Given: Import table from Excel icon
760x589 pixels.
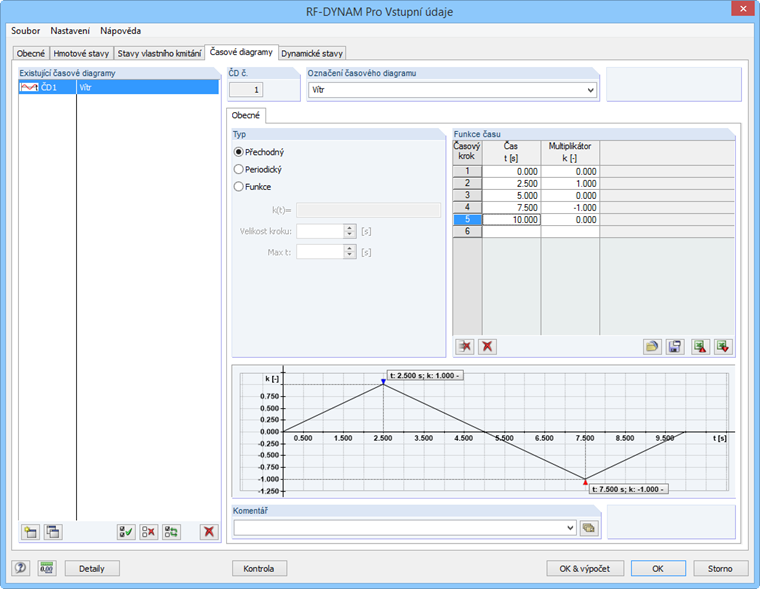Looking at the screenshot, I should tap(723, 346).
